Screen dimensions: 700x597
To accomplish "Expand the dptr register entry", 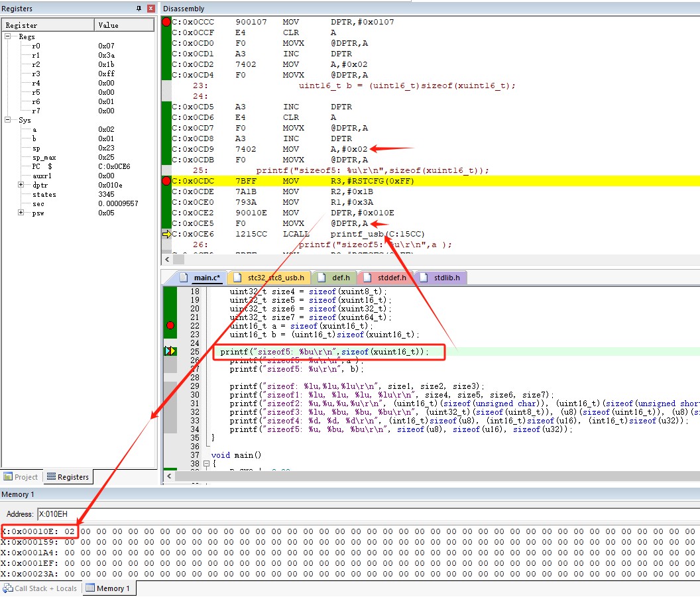I will [21, 186].
